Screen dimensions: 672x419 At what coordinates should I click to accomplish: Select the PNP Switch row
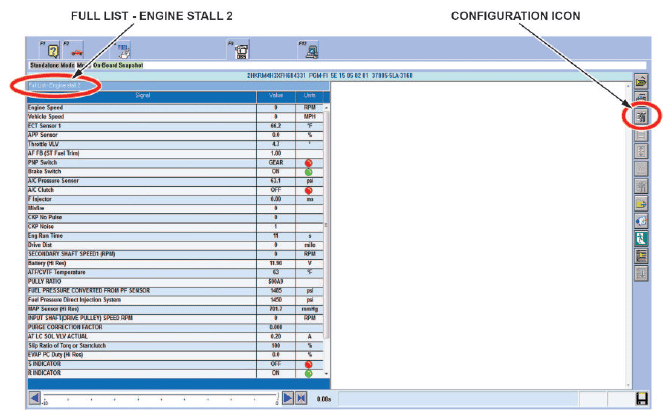(x=175, y=162)
